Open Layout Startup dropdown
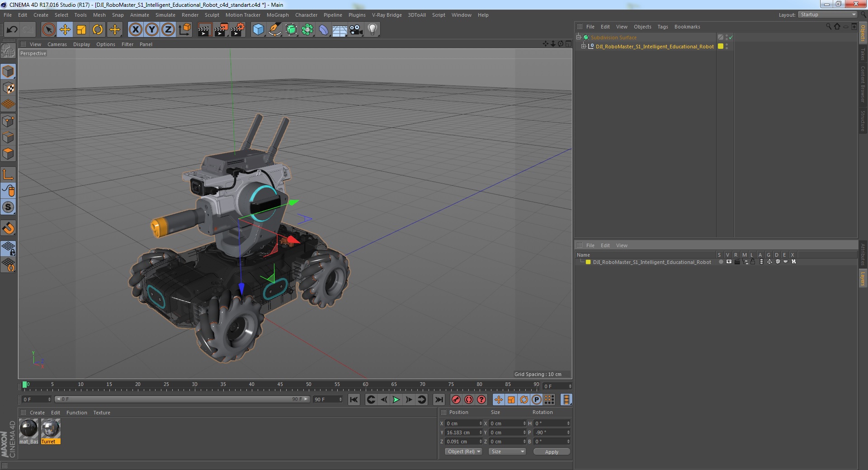Viewport: 868px width, 470px height. (827, 14)
